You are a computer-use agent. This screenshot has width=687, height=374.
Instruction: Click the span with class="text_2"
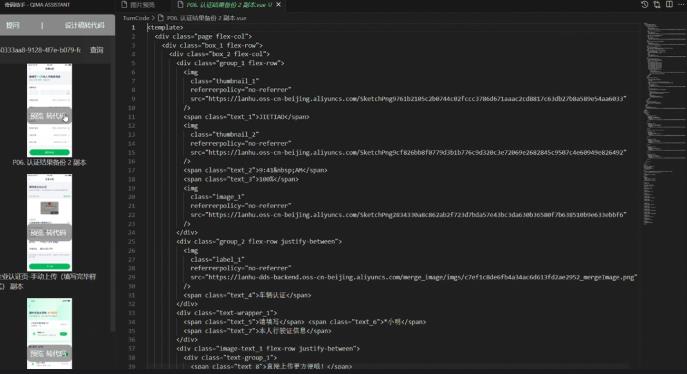255,170
